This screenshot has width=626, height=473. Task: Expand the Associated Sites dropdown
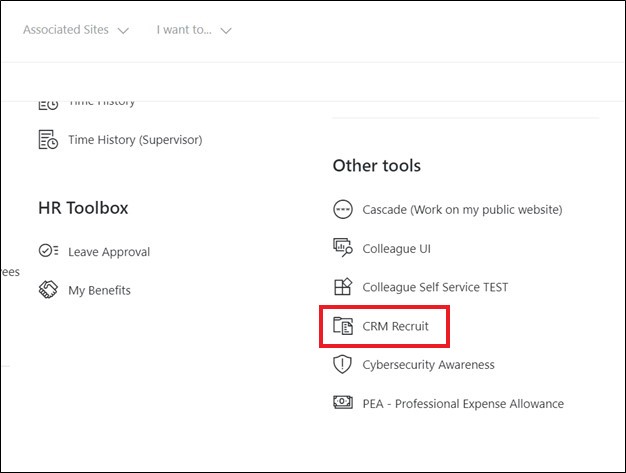(76, 30)
